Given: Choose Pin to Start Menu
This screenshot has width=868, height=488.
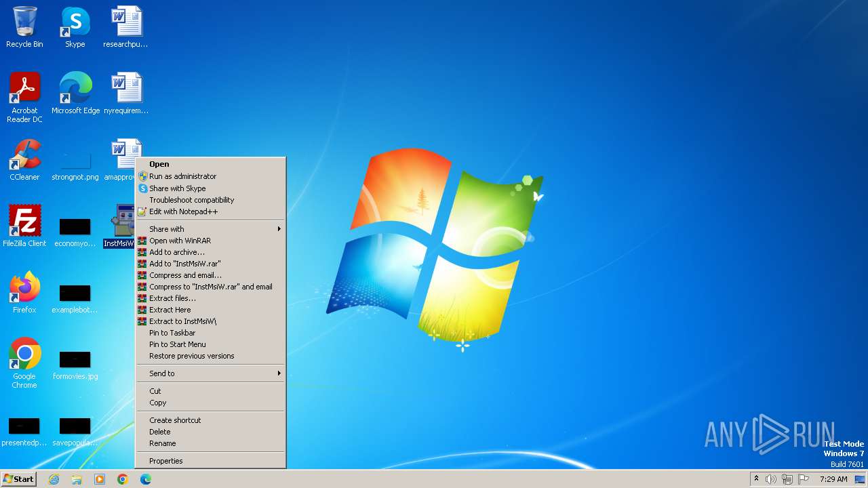Looking at the screenshot, I should [x=211, y=344].
